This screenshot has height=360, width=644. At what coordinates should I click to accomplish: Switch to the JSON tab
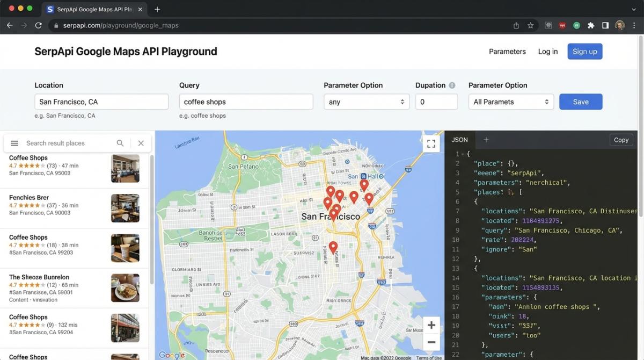459,140
